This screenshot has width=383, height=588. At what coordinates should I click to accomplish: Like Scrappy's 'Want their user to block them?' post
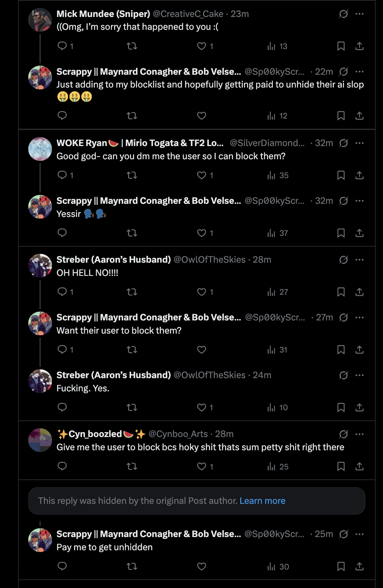[x=202, y=350]
